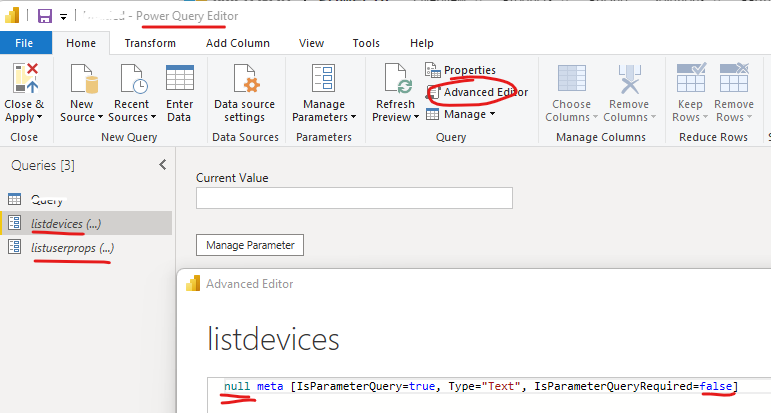Click the Advanced Editor dialog logo icon
This screenshot has width=771, height=413.
pos(193,283)
